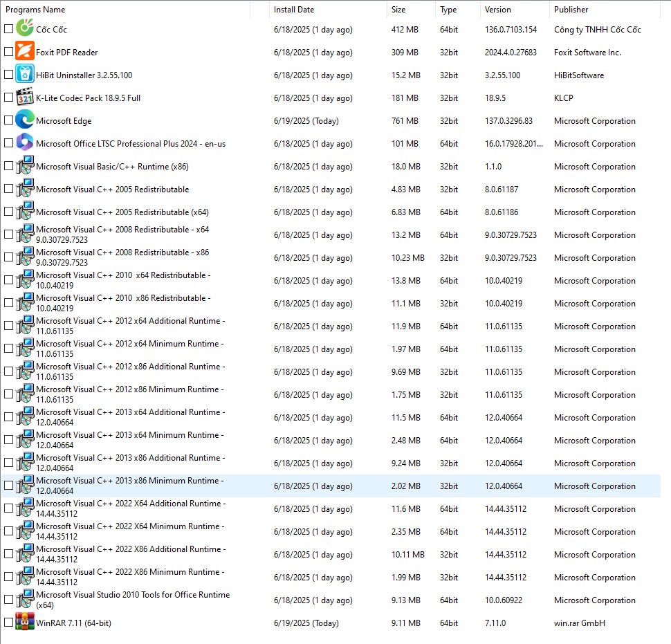Select the HiBit Uninstaller checkbox
Screen dimensions: 671x644
8,75
